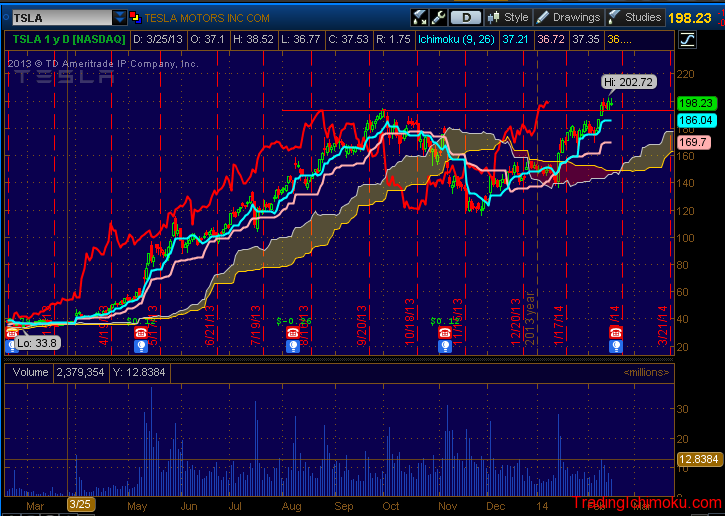Click the orange 12.8384 volume axis label
The height and width of the screenshot is (516, 725).
pyautogui.click(x=699, y=459)
